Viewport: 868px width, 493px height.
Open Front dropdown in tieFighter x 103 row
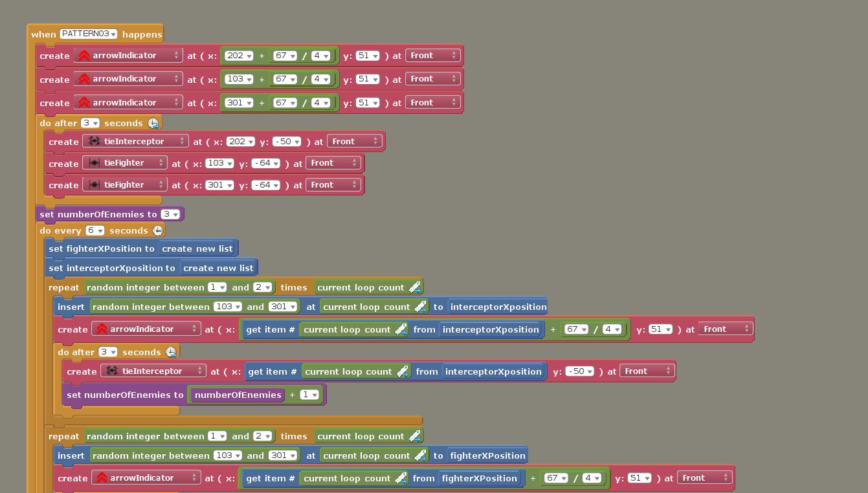click(x=333, y=163)
